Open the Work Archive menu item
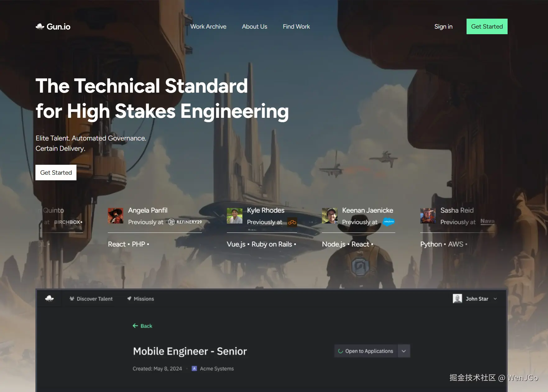The image size is (548, 392). (208, 27)
